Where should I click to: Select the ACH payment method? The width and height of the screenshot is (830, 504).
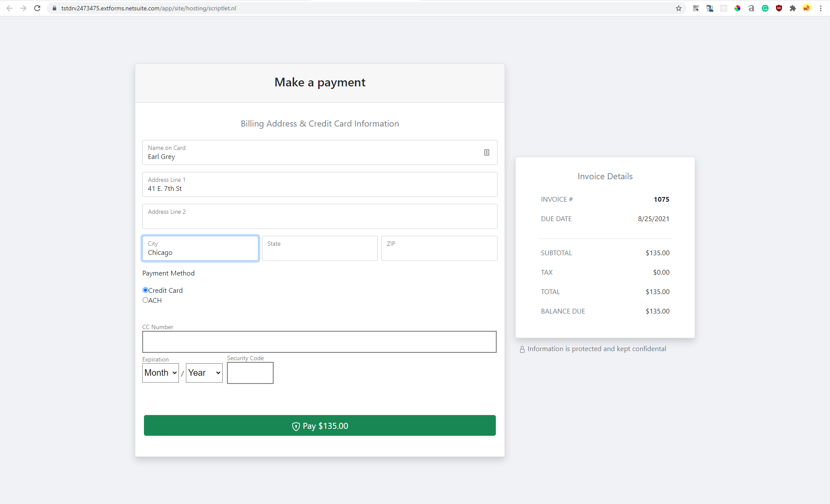pyautogui.click(x=145, y=300)
